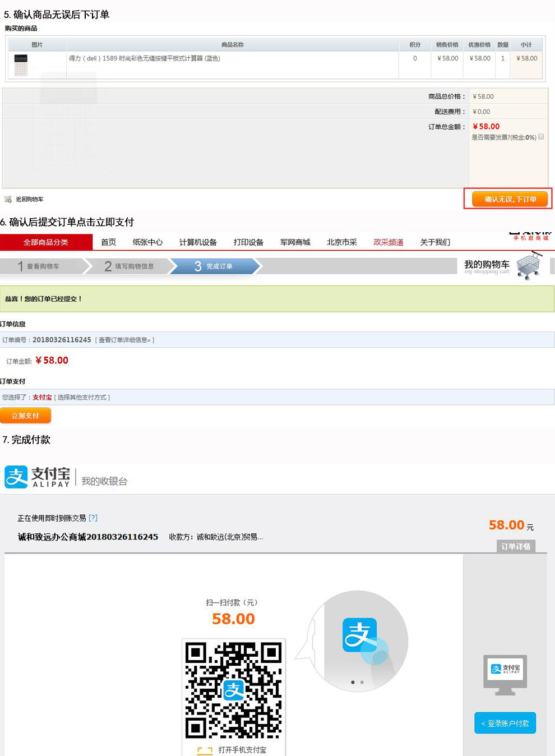The height and width of the screenshot is (756, 555).
Task: Open the 纸张中心 nav item
Action: [147, 242]
